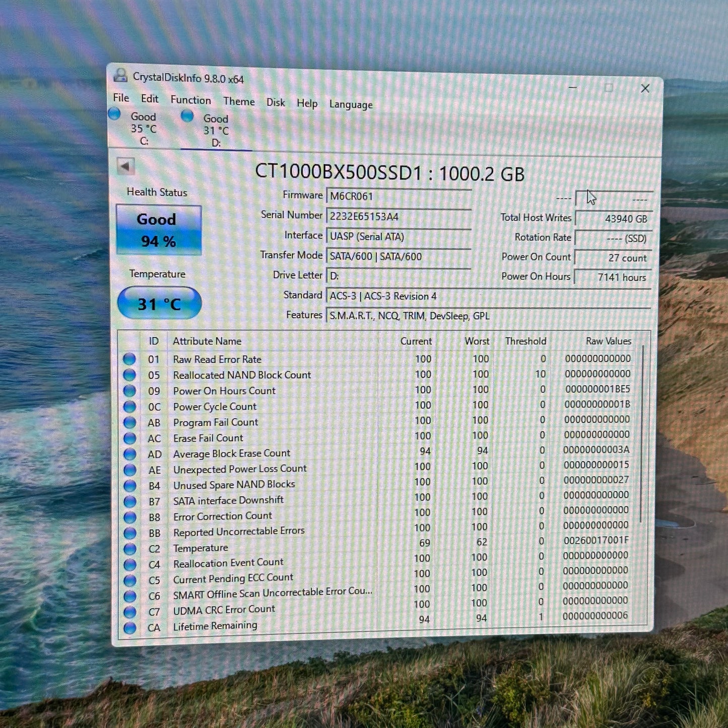Click status orb for Reallocation Event Count
This screenshot has width=728, height=728.
point(129,565)
